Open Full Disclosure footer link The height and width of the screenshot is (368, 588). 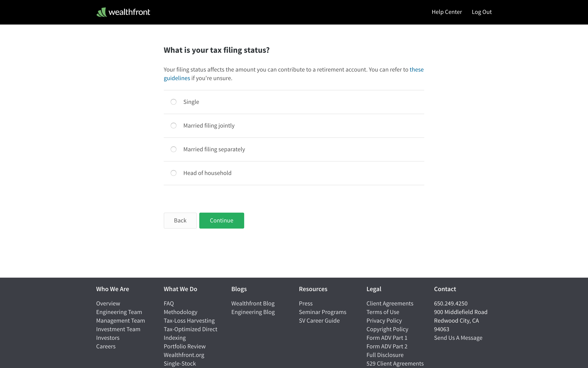[x=385, y=355]
